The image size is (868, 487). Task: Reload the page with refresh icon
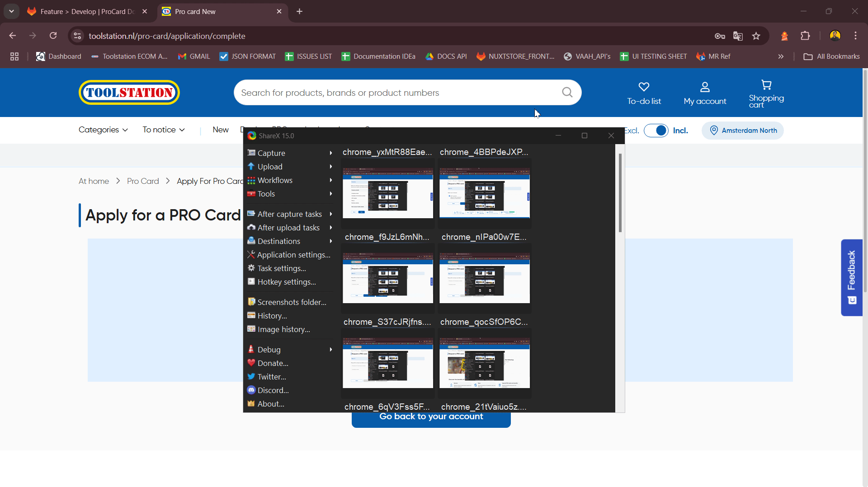pos(53,36)
